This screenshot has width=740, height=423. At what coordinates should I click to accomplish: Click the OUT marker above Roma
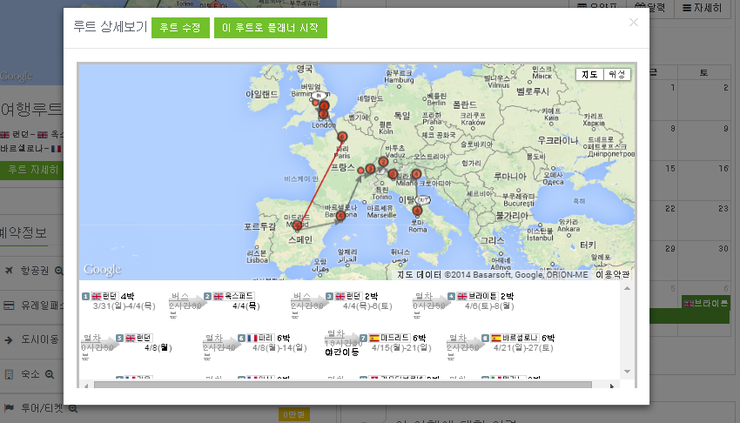point(422,200)
